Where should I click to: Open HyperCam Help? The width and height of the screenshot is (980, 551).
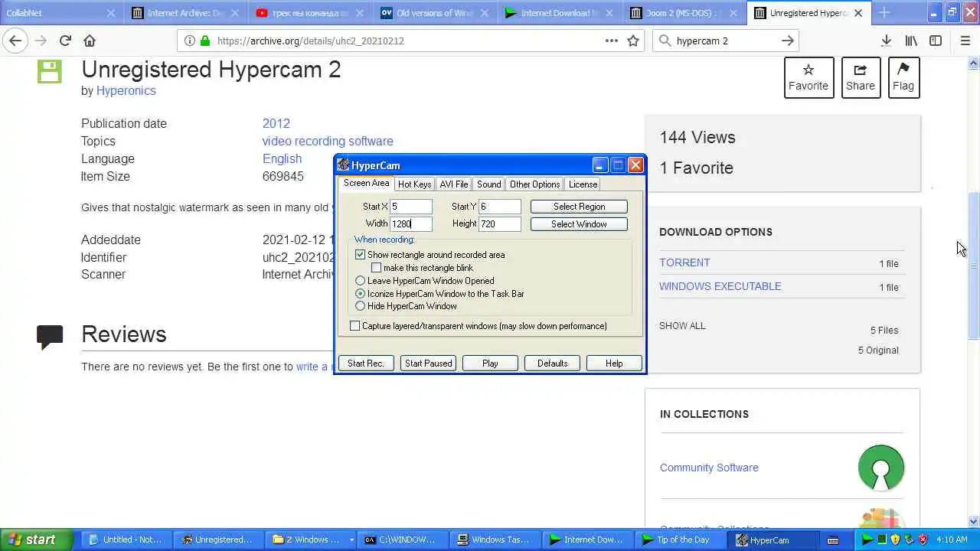(x=614, y=364)
